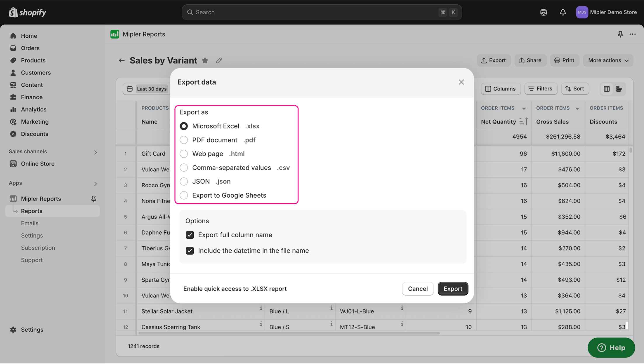This screenshot has width=644, height=364.
Task: Select the PDF document export format
Action: [x=184, y=140]
